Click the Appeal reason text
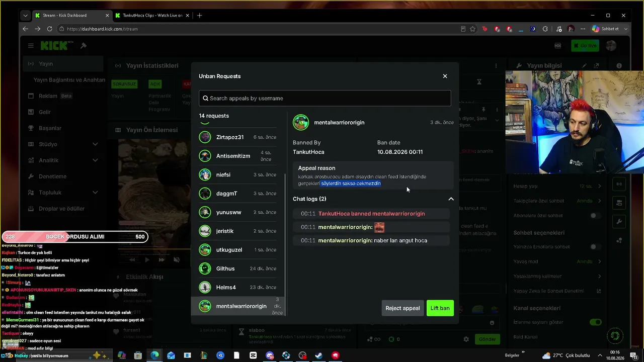This screenshot has height=362, width=644. 362,180
